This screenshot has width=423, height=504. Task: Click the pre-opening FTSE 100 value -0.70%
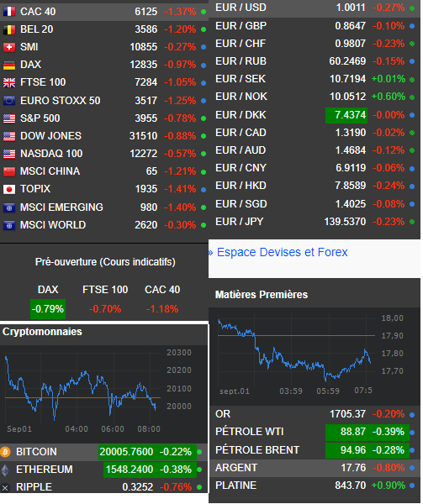tap(105, 309)
